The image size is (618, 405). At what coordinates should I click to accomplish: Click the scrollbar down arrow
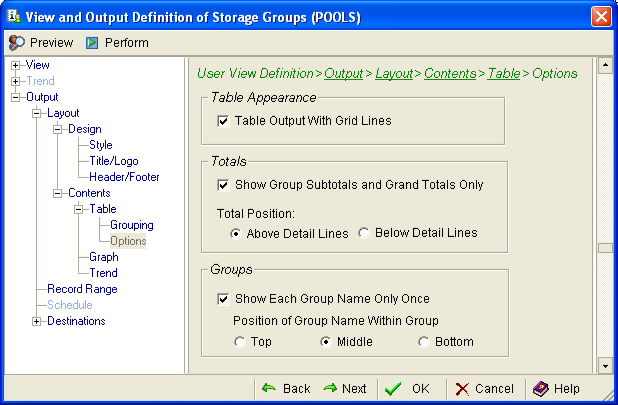pos(605,366)
